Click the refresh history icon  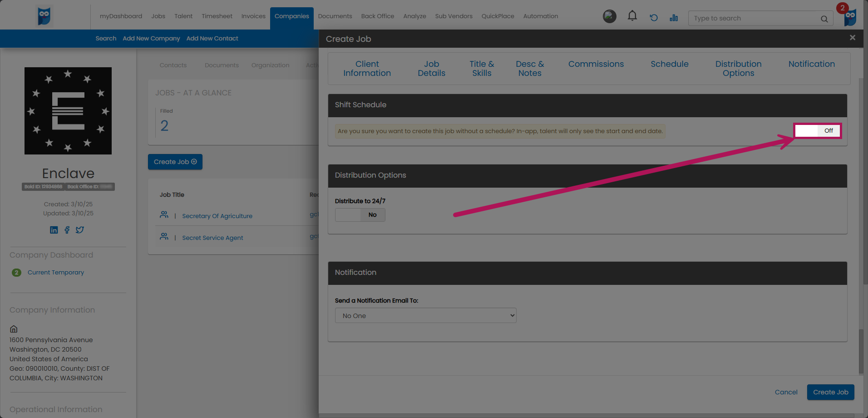pyautogui.click(x=654, y=18)
